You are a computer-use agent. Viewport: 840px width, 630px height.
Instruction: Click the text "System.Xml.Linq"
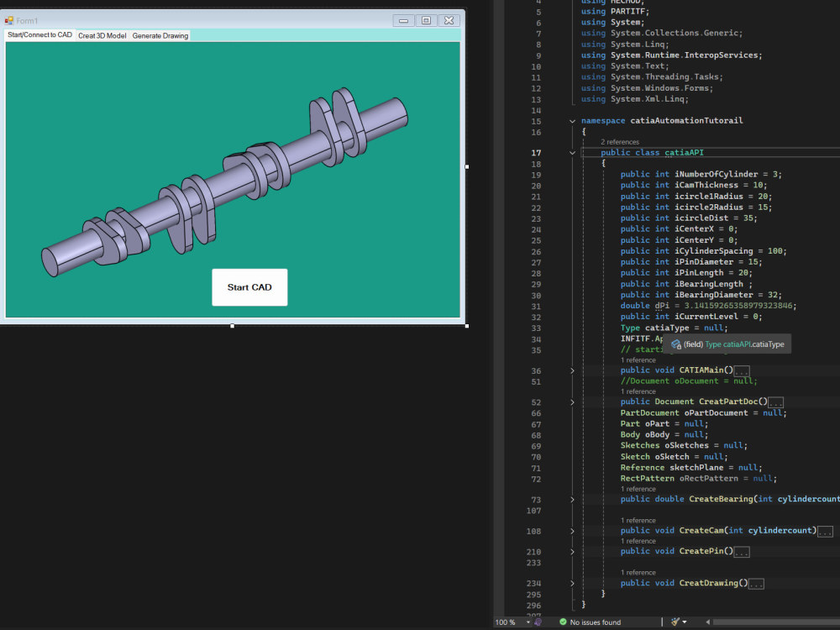click(648, 99)
